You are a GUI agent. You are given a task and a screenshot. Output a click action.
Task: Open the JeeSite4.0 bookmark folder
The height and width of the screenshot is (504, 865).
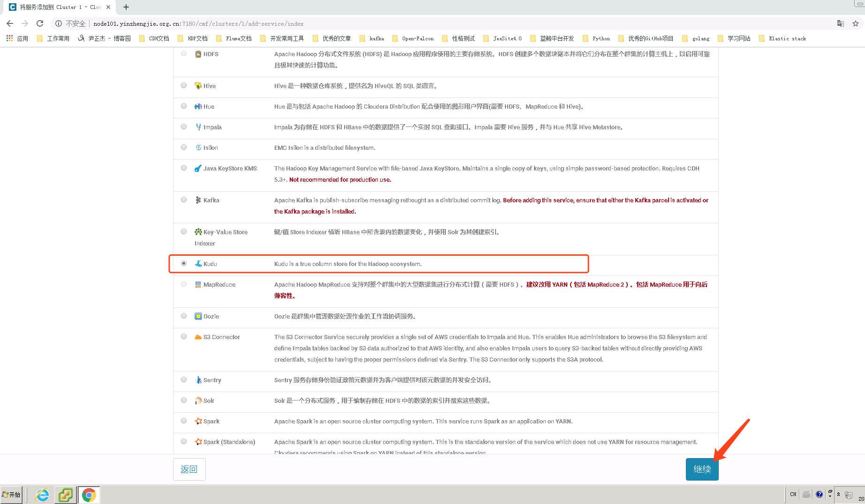click(503, 38)
